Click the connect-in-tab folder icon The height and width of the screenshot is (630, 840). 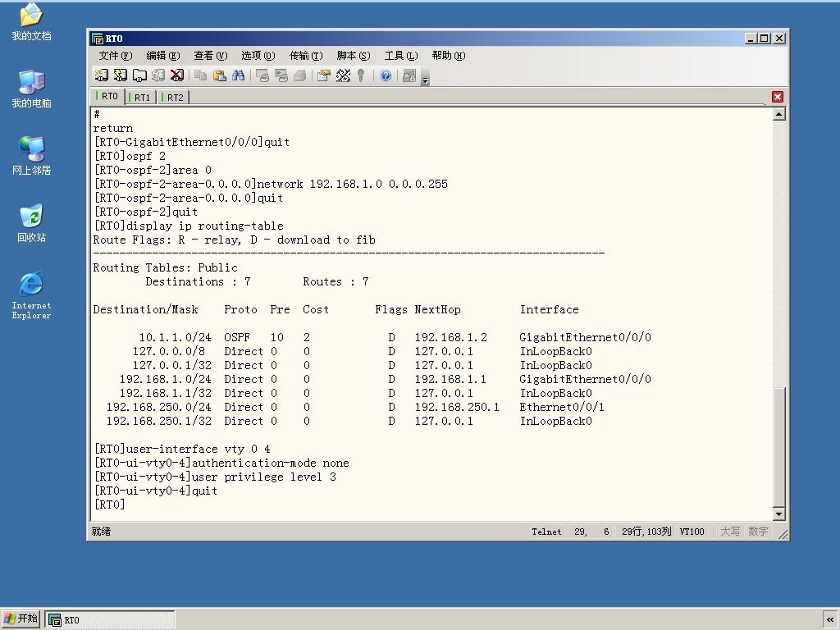point(139,75)
